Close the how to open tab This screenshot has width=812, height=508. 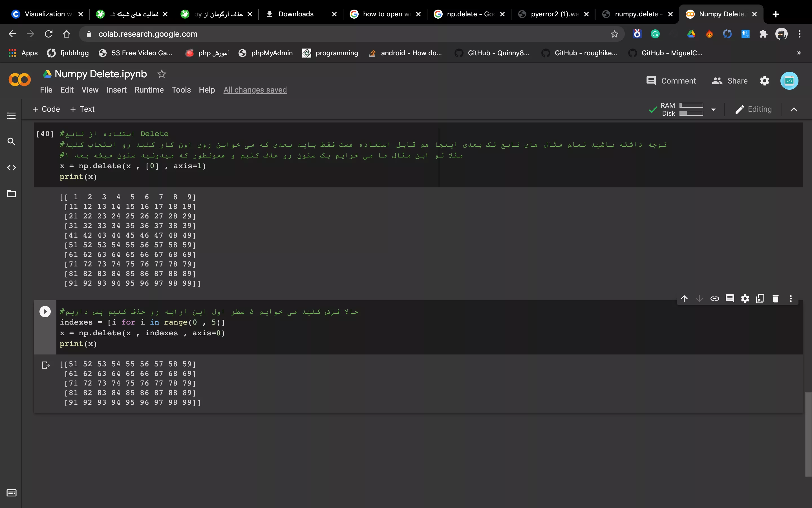(418, 14)
